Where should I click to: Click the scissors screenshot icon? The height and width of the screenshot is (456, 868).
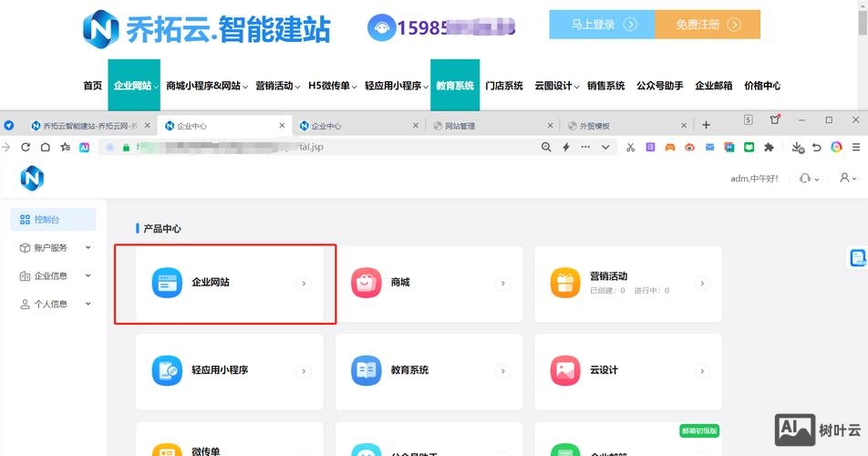click(x=631, y=147)
